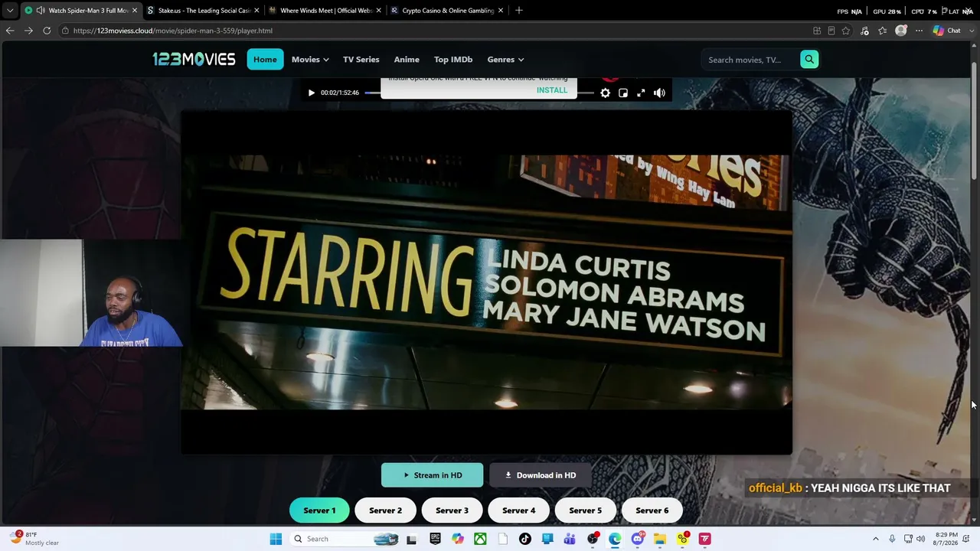Screen dimensions: 980x551
Task: Switch to Server 5
Action: (585, 510)
